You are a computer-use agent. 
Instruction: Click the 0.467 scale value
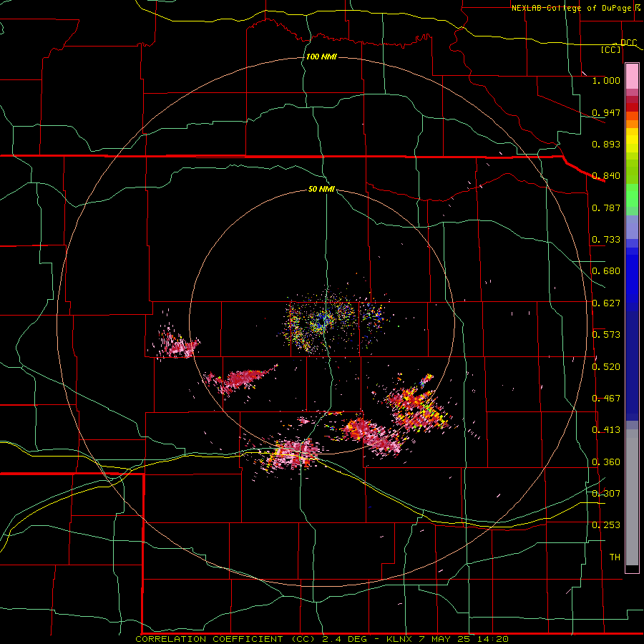[606, 399]
